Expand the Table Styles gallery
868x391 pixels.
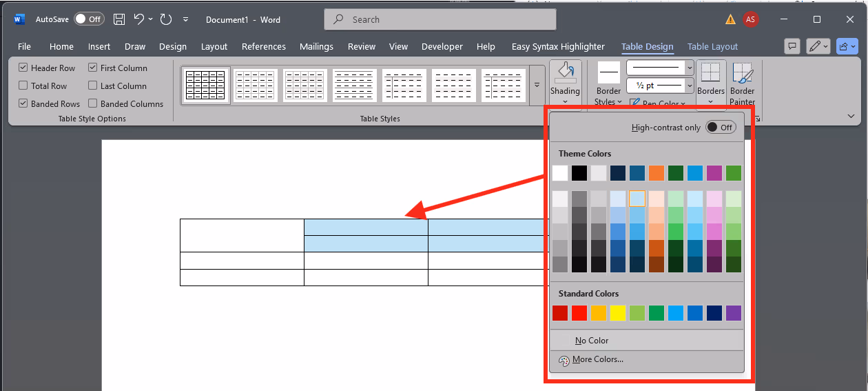(x=537, y=85)
